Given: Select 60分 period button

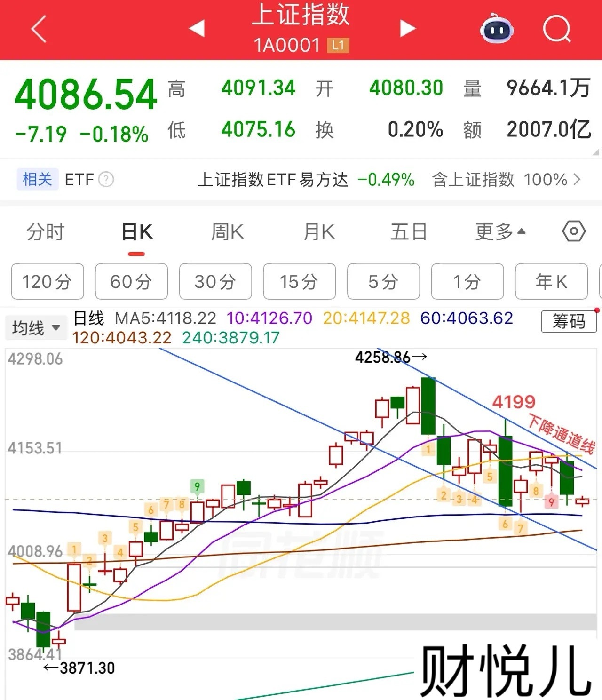Looking at the screenshot, I should [131, 281].
